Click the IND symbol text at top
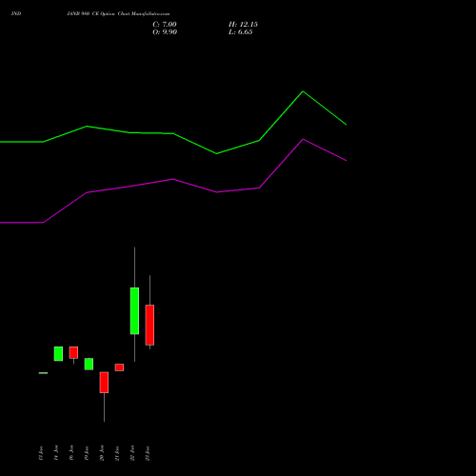 (x=16, y=14)
